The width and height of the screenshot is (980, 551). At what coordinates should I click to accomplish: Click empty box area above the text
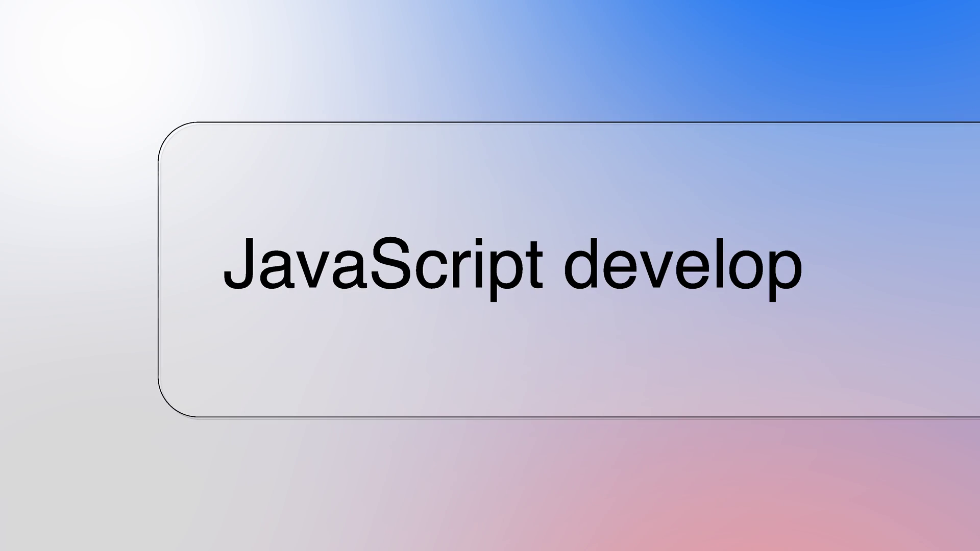pos(510,173)
